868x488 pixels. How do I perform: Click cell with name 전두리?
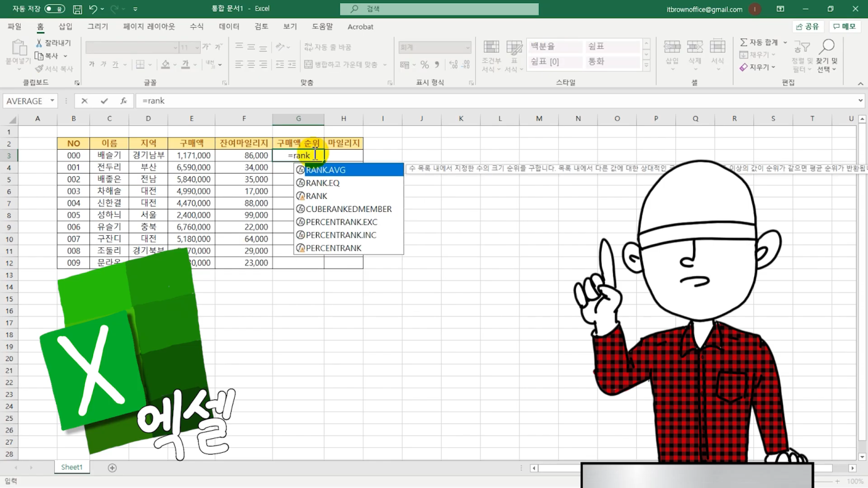tap(109, 167)
